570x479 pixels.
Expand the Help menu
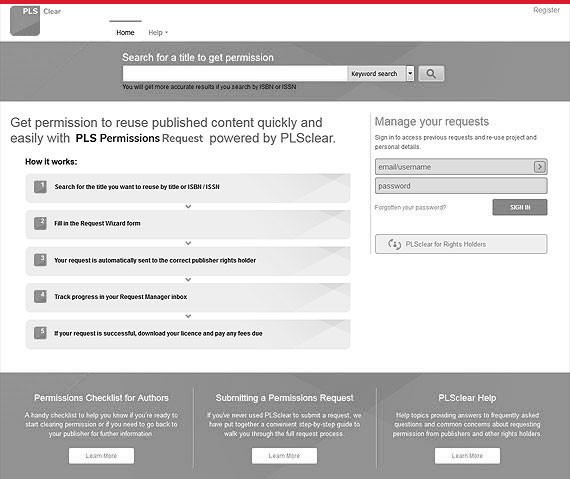[x=158, y=32]
